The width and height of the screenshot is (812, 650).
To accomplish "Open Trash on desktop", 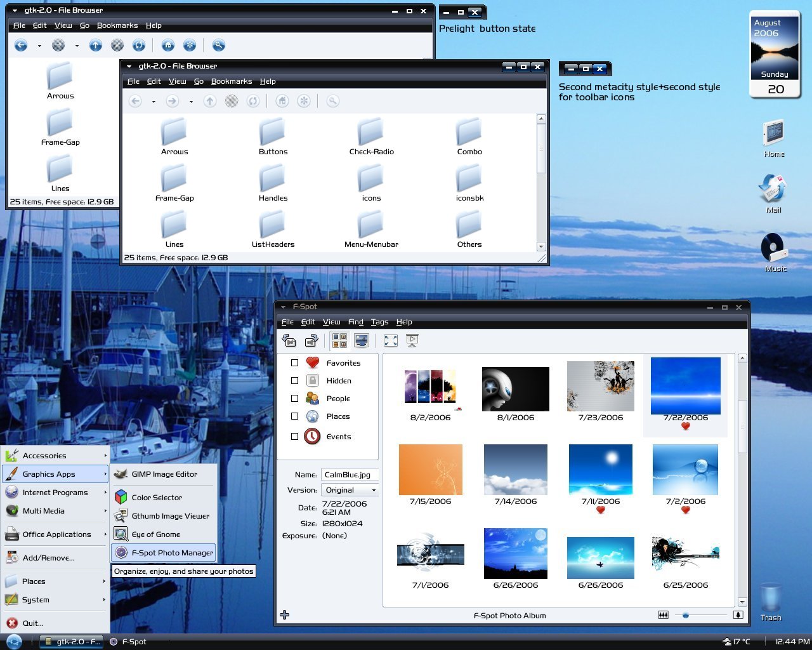I will coord(771,602).
